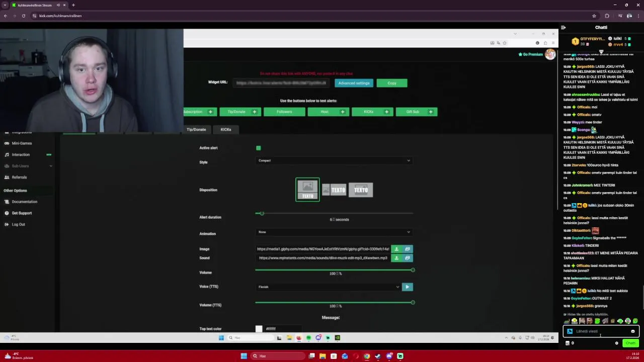Switch to the Tip/Donate tab
Screen dimensions: 644x362
196,129
